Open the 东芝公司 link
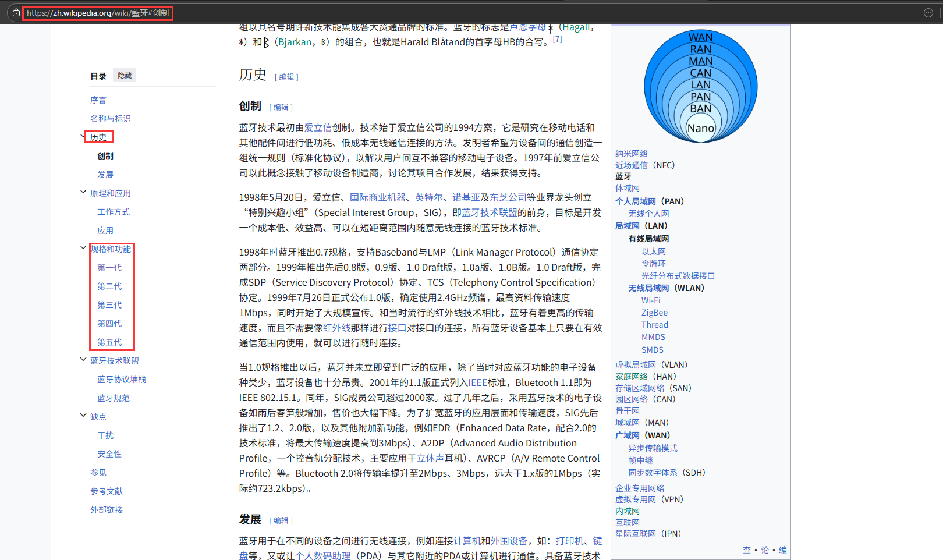Screen dimensions: 943x560 pyautogui.click(x=508, y=197)
